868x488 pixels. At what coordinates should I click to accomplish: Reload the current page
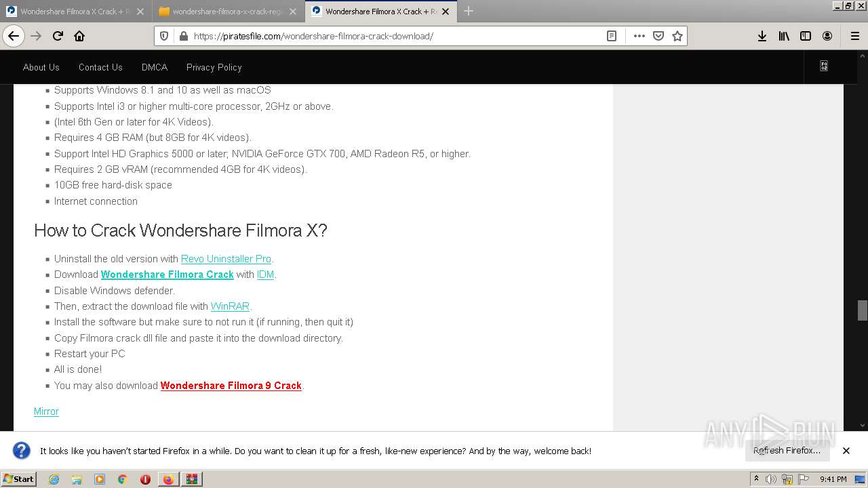tap(58, 36)
